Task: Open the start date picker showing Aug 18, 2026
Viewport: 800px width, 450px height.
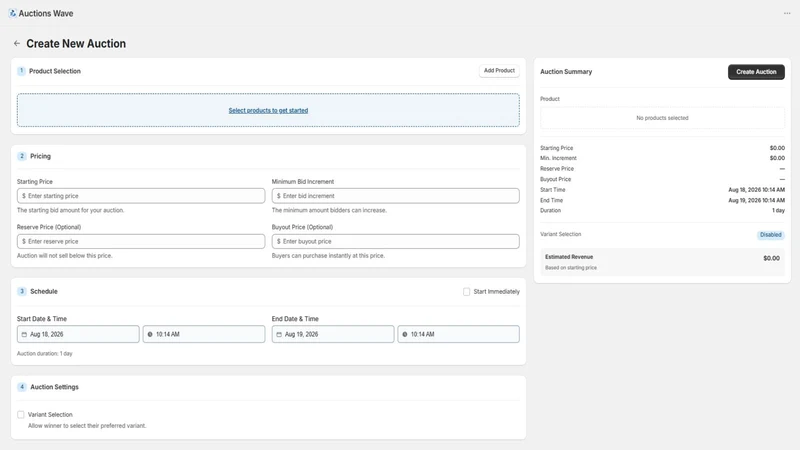Action: click(78, 334)
